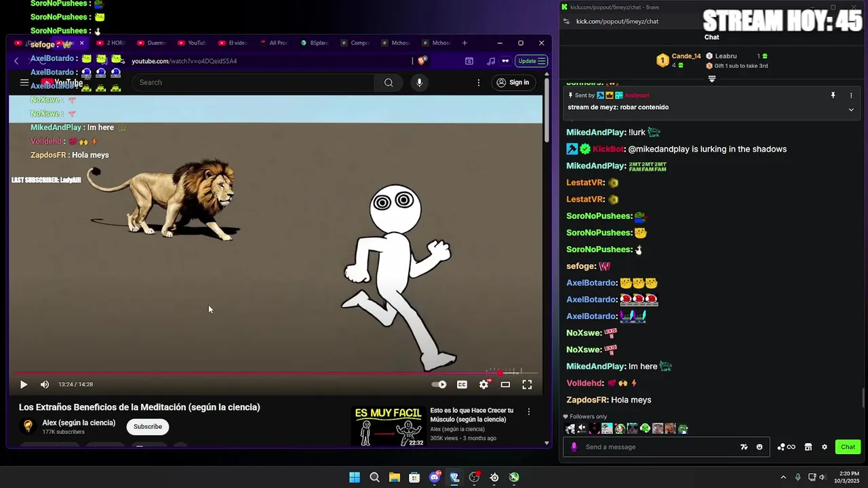This screenshot has width=868, height=488.
Task: Switch to the 'BSplanc' tab
Action: (314, 43)
